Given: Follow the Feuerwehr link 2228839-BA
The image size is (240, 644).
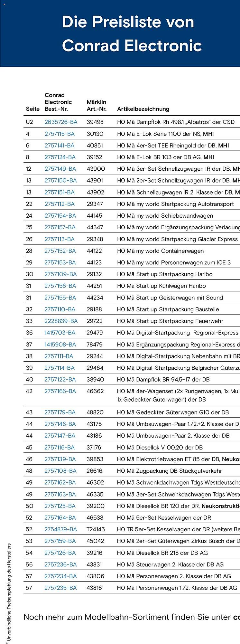Looking at the screenshot, I should (61, 321).
